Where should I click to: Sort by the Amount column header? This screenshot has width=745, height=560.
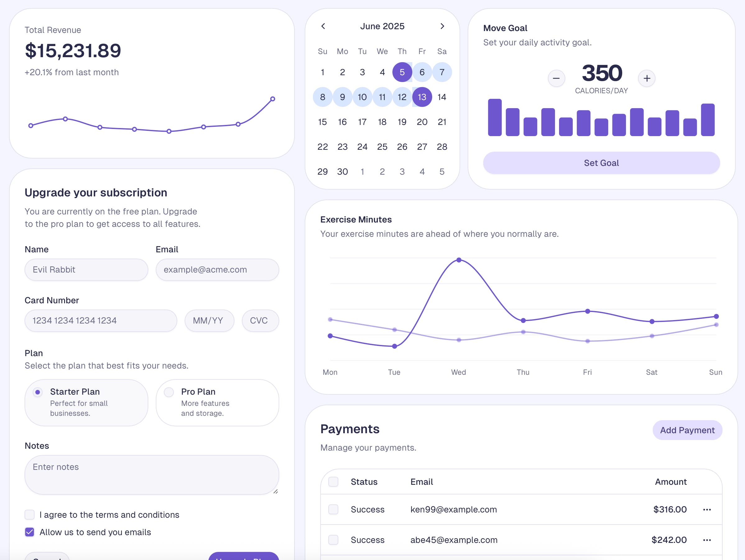pyautogui.click(x=670, y=482)
